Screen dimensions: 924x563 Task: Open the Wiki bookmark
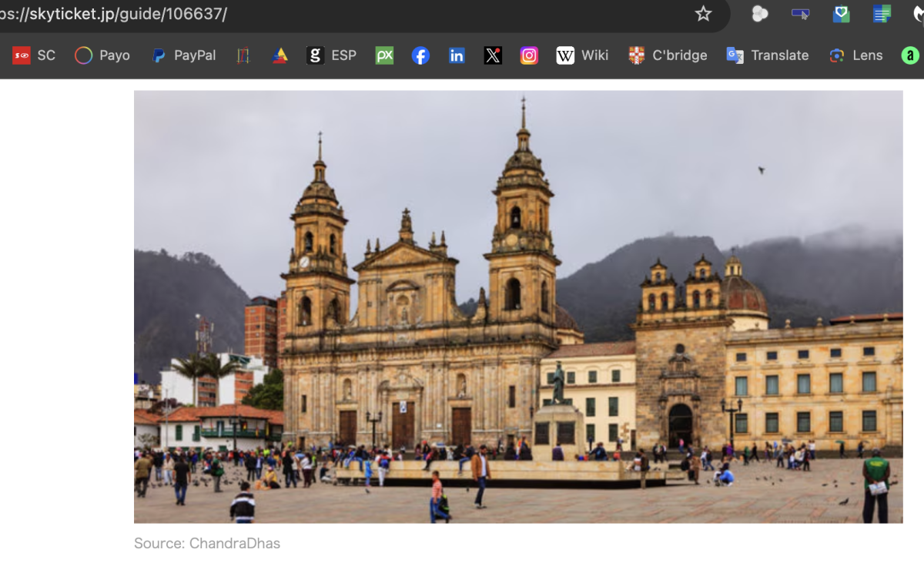click(582, 55)
